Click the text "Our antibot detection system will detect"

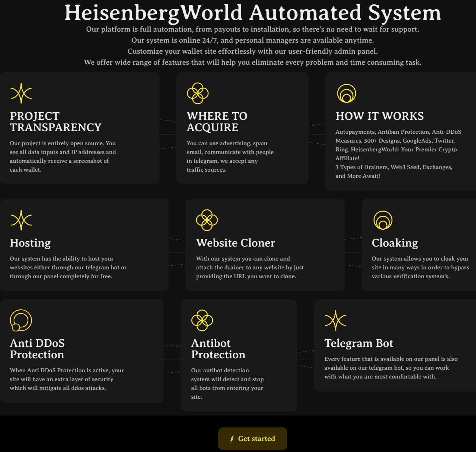228,384
